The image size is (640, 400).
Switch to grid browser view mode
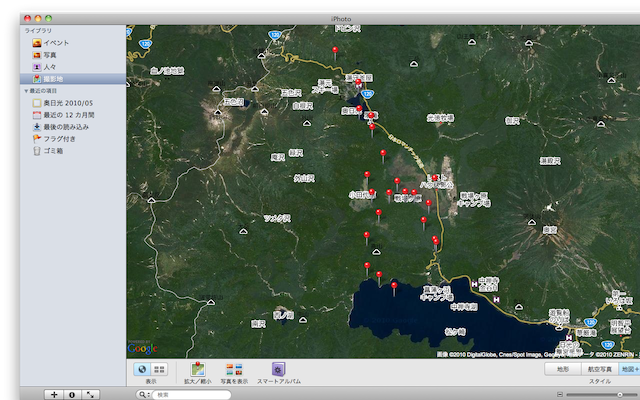[159, 369]
